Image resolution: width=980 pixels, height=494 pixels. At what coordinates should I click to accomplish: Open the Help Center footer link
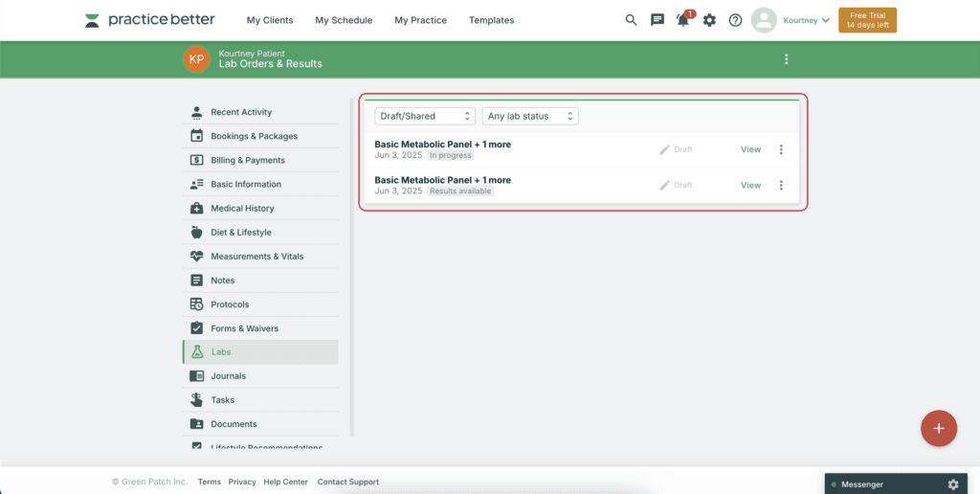pyautogui.click(x=285, y=483)
